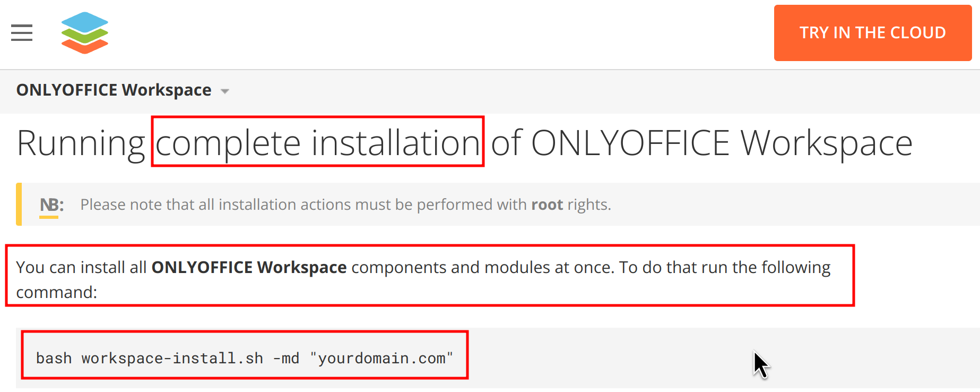Click the yellow bar beside the note
Image resolution: width=980 pixels, height=392 pixels.
coord(19,204)
